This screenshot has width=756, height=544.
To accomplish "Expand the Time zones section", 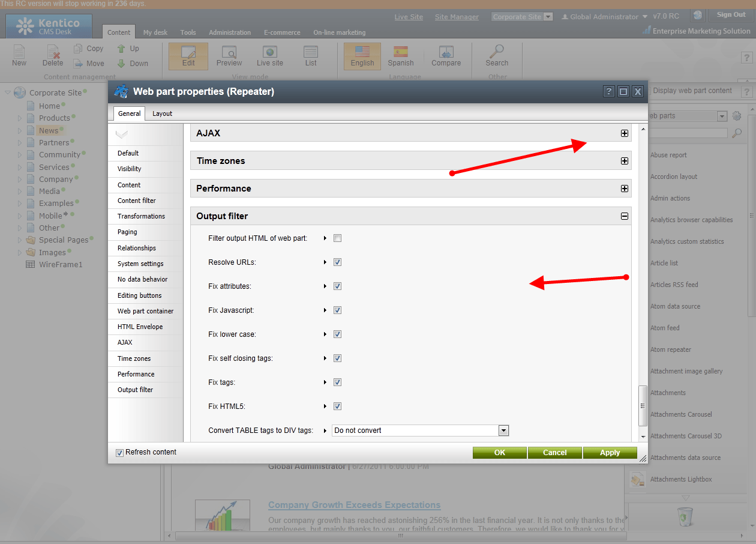I will pos(625,161).
